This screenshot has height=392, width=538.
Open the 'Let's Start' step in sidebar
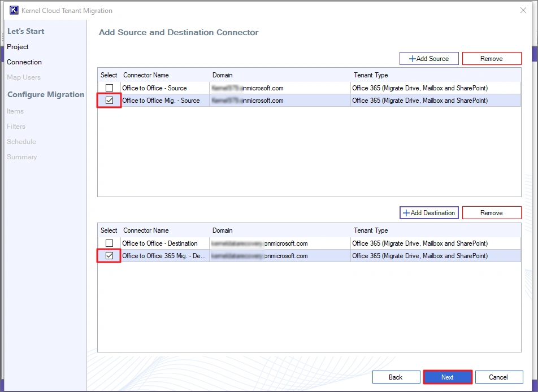(25, 31)
